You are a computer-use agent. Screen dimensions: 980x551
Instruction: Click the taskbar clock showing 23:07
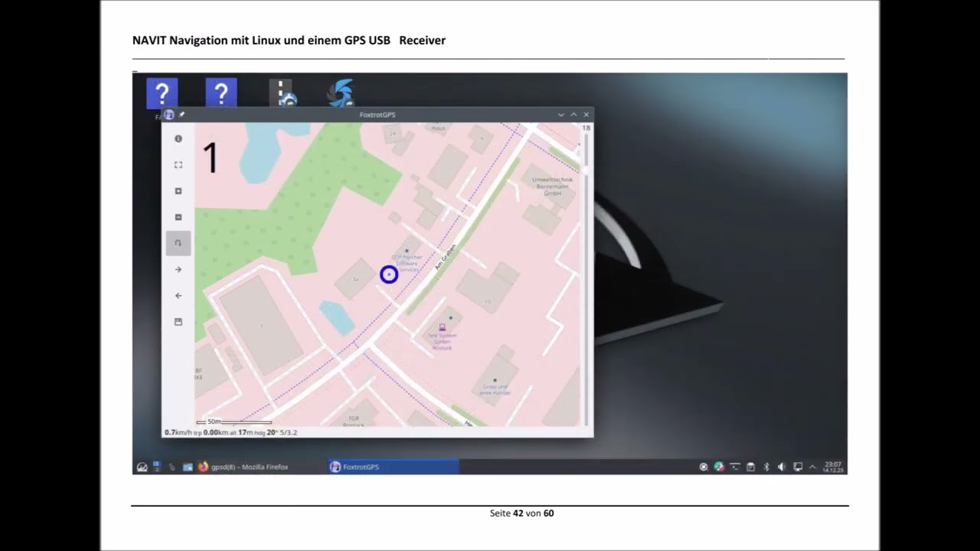click(x=833, y=467)
